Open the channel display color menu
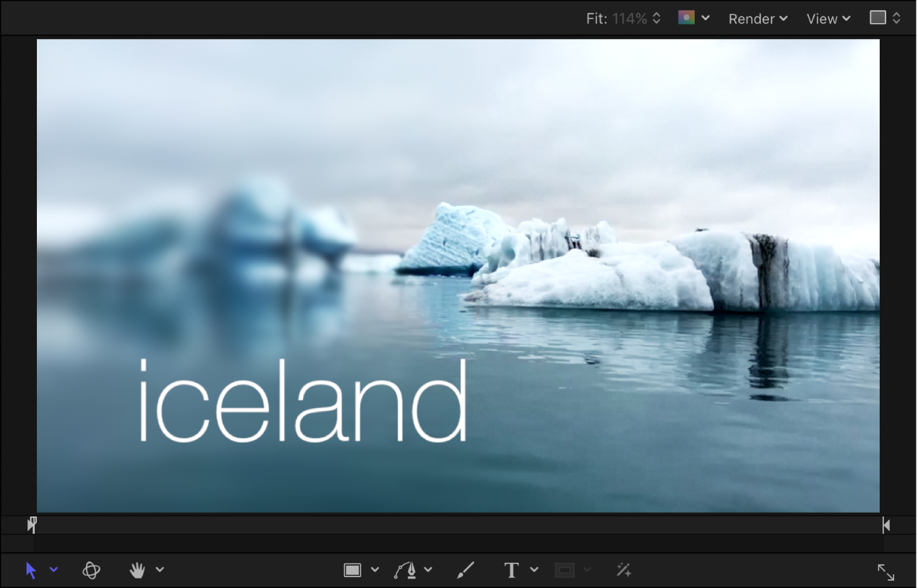Image resolution: width=918 pixels, height=588 pixels. pyautogui.click(x=692, y=18)
